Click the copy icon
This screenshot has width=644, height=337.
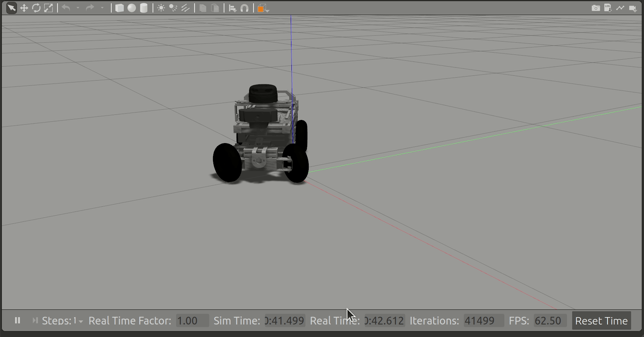point(203,8)
